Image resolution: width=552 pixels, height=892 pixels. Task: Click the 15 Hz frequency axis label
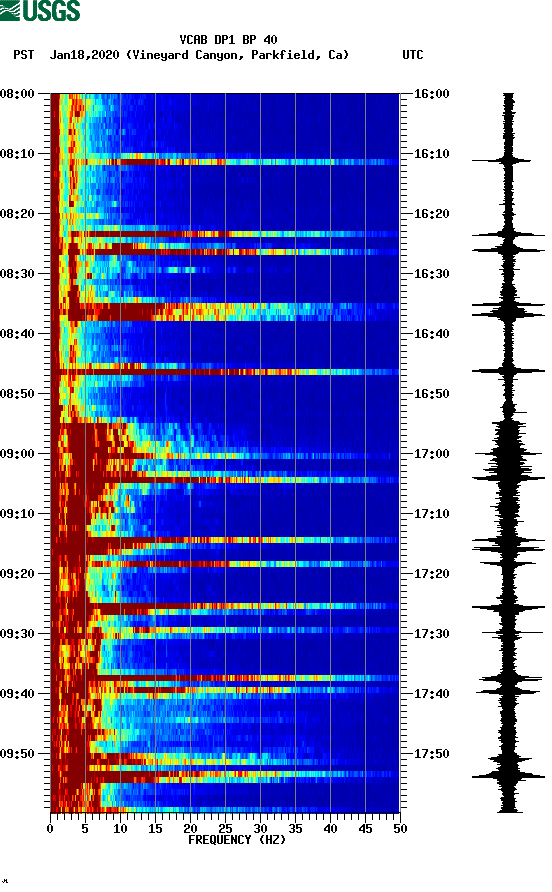point(155,829)
